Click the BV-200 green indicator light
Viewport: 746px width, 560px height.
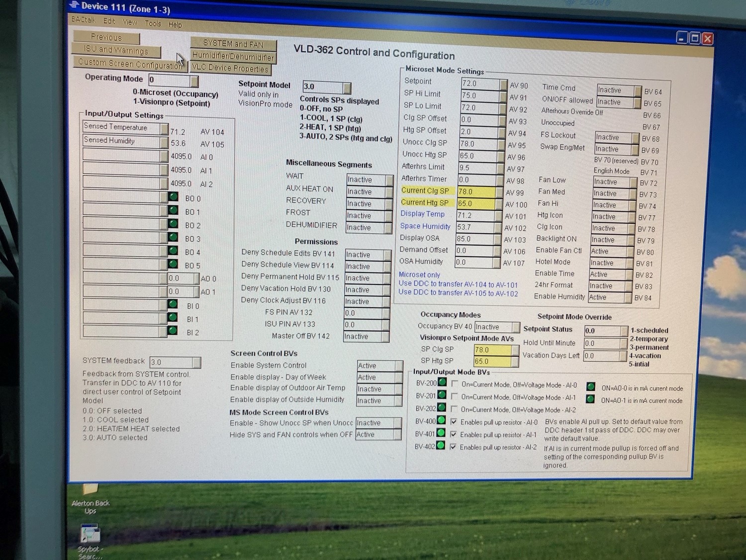click(x=442, y=382)
